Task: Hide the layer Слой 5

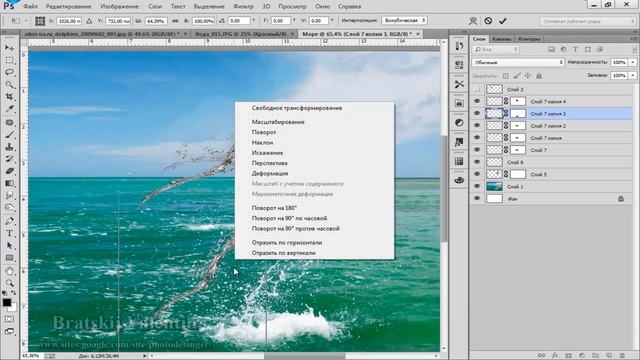Action: point(477,174)
